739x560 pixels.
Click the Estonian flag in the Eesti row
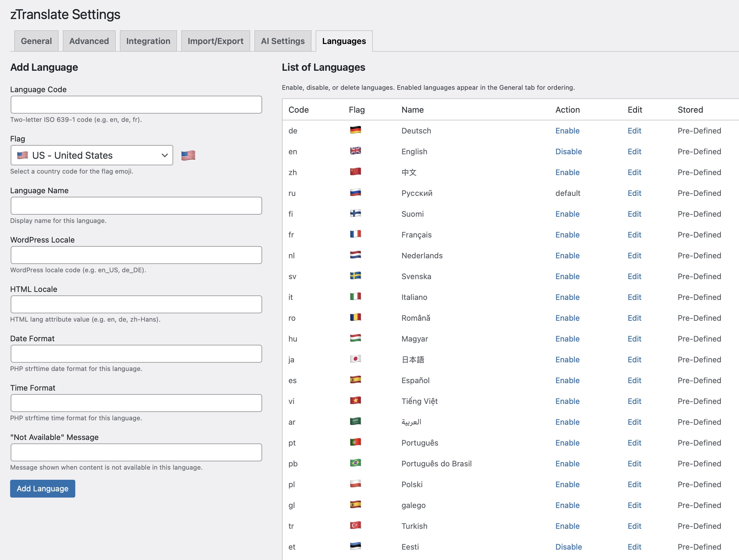click(x=355, y=546)
